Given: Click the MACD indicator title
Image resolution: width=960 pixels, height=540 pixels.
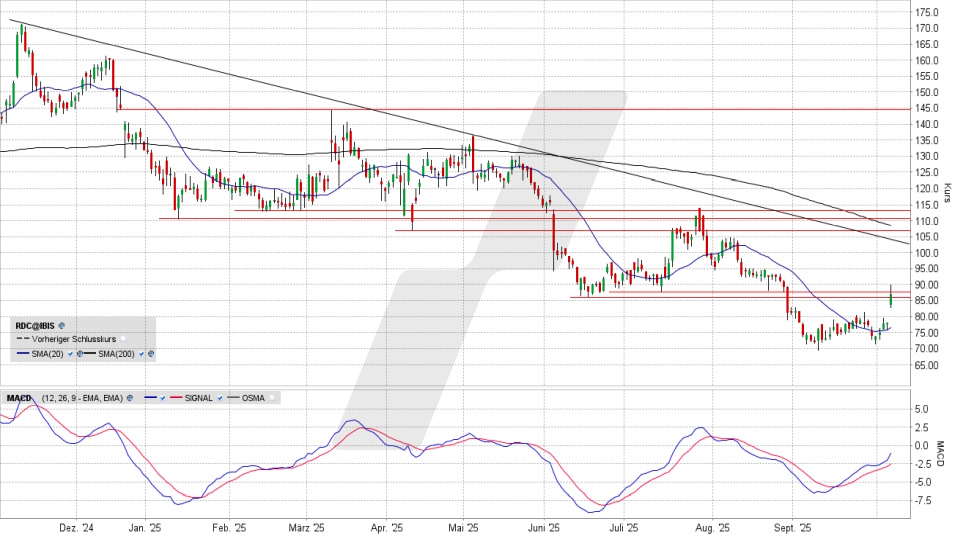Looking at the screenshot, I should click(19, 398).
